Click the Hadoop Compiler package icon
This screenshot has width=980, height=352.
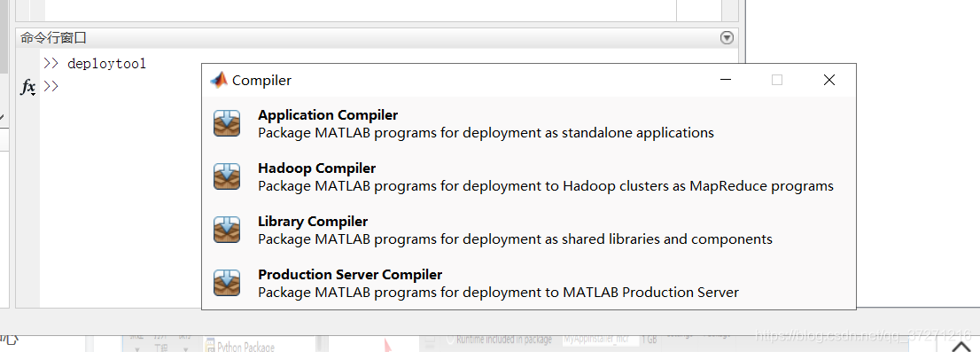226,176
